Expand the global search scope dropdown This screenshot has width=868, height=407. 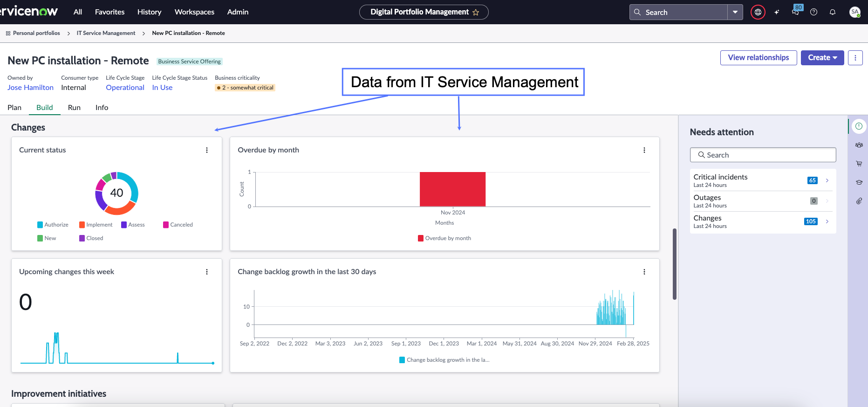[x=735, y=12]
